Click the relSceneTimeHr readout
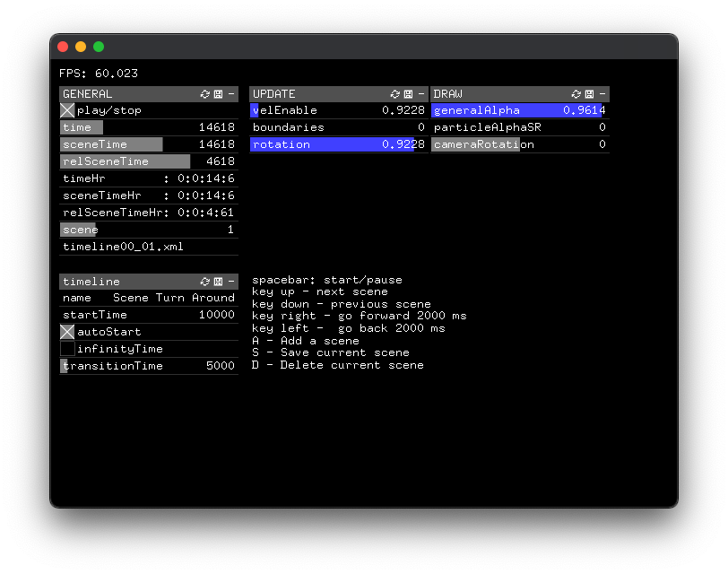Viewport: 728px width, 574px height. point(149,213)
